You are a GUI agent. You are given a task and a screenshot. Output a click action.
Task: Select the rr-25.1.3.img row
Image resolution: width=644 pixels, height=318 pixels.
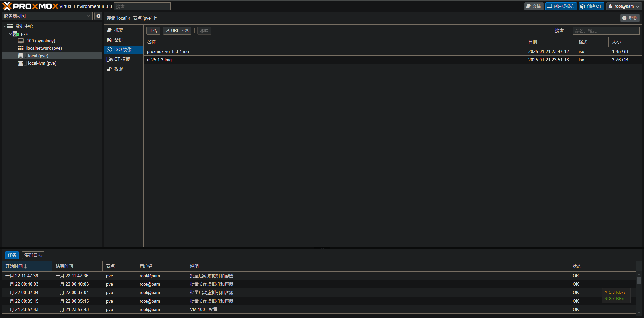pyautogui.click(x=393, y=60)
